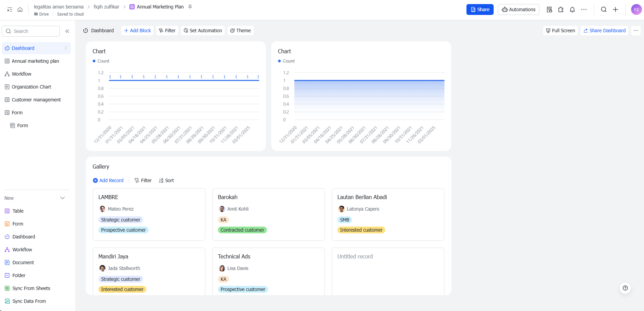The image size is (644, 311).
Task: Open Dashboard item options menu in sidebar
Action: point(66,48)
